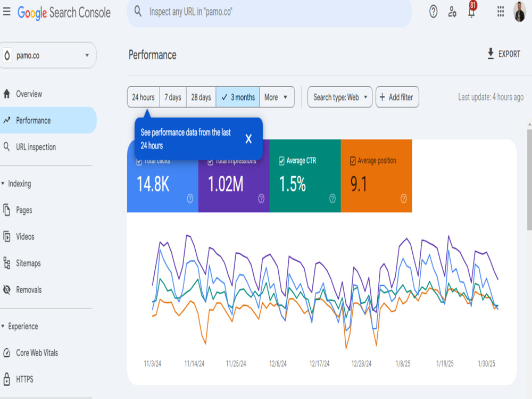
Task: Open the user settings icon
Action: (x=452, y=12)
